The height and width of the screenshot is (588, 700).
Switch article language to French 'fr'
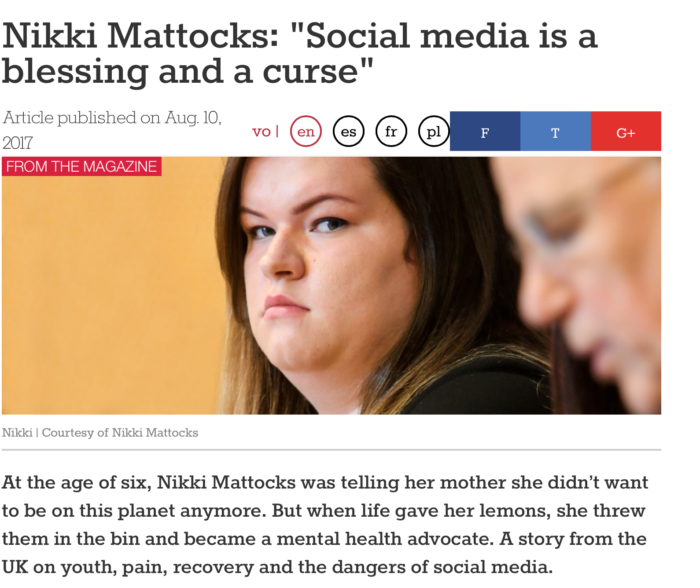[x=391, y=131]
